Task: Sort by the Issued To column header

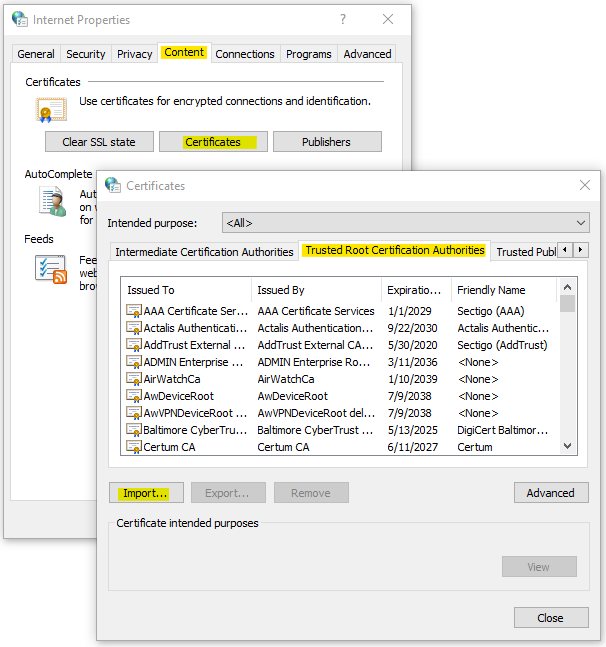Action: pyautogui.click(x=185, y=290)
